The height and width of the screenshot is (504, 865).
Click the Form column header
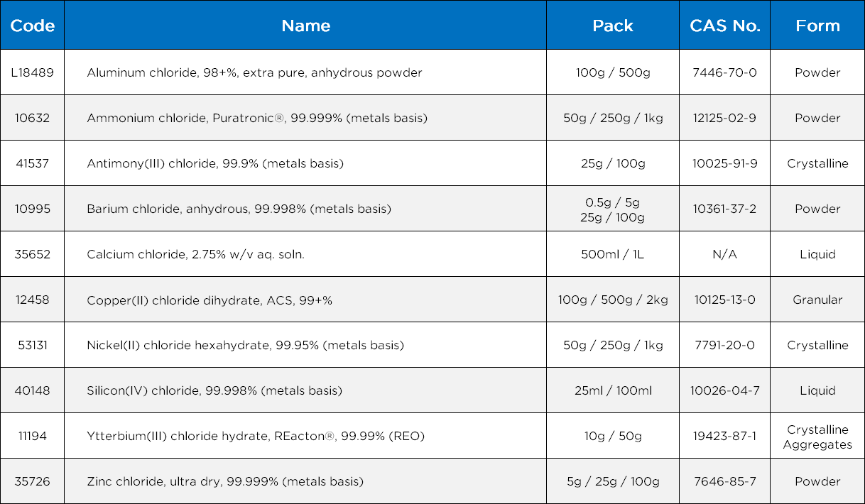(817, 26)
